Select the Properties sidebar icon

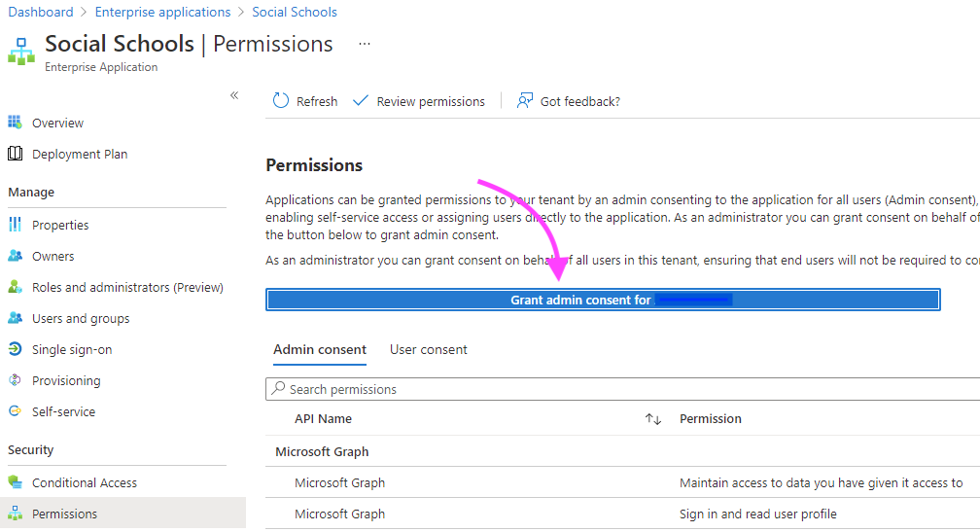point(15,225)
